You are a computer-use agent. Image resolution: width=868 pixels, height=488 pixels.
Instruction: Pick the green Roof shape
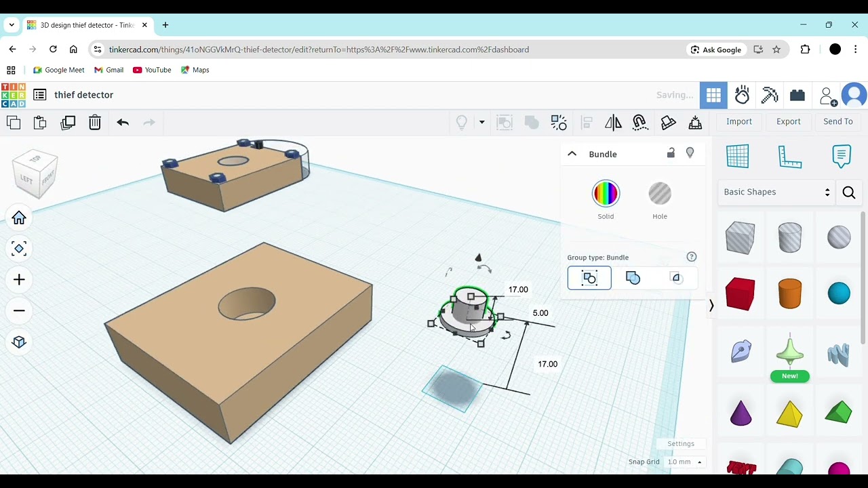coord(839,412)
